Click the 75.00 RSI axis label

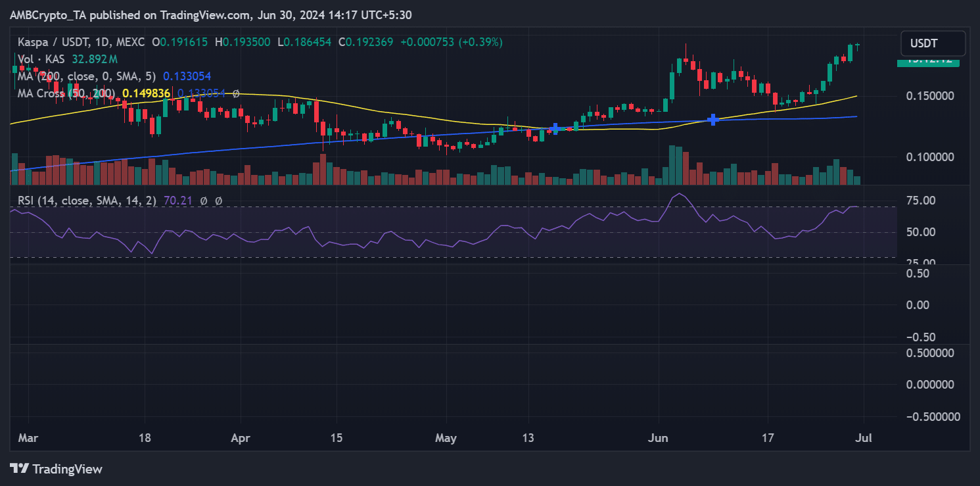[x=922, y=200]
